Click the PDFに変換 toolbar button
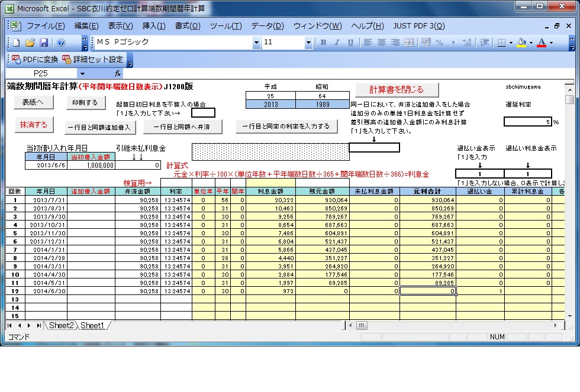 click(35, 59)
